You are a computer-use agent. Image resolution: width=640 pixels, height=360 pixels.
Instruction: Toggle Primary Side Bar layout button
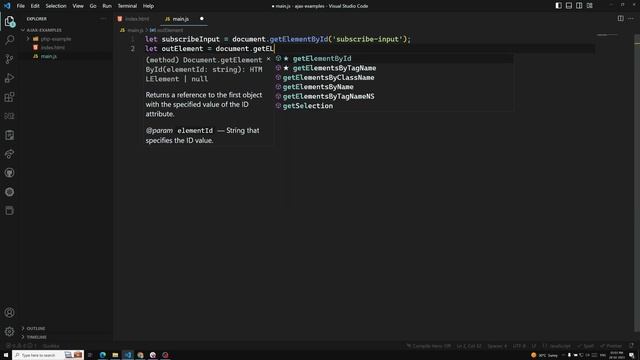(558, 6)
